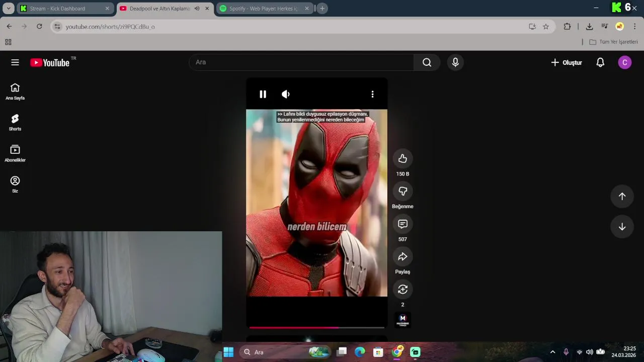Mute audio on the Deadpool tab
644x362 pixels.
click(197, 9)
